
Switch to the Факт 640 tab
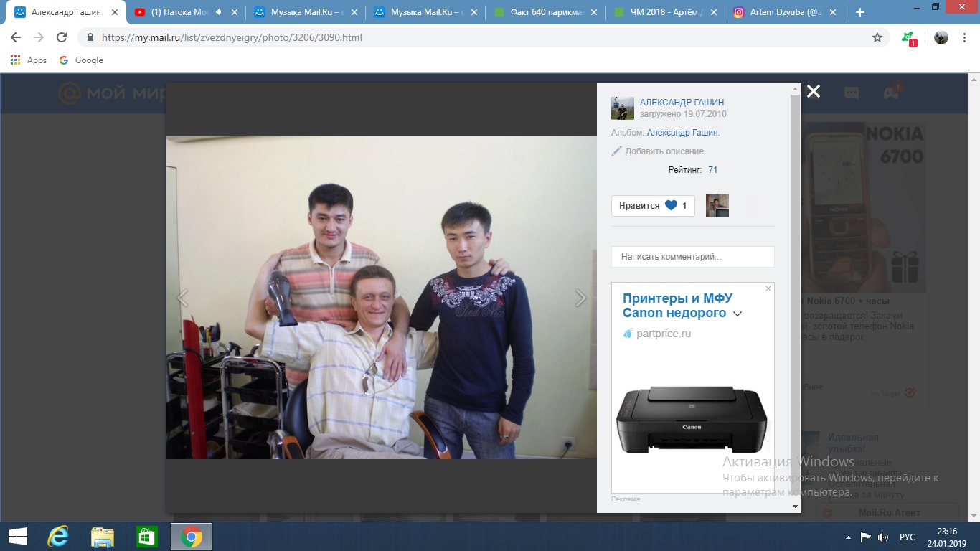tap(545, 12)
